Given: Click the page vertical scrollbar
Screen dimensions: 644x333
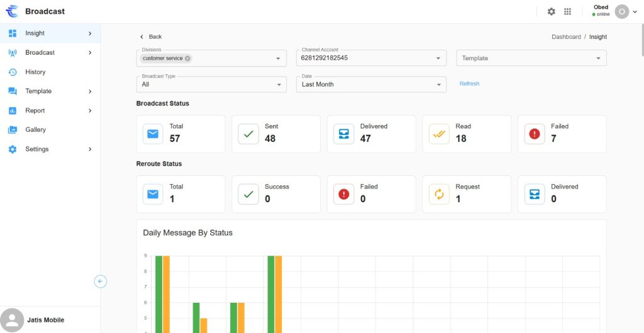Looking at the screenshot, I should tap(641, 40).
